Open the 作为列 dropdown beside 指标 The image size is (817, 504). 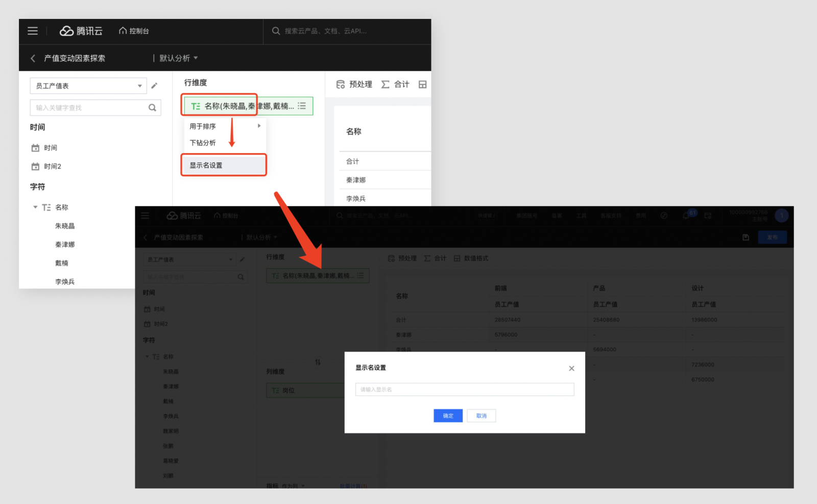pos(294,486)
